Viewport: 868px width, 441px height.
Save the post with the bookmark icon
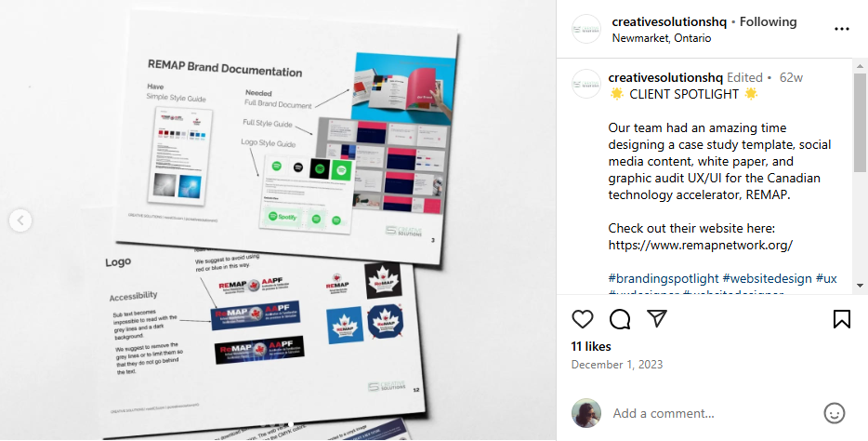(841, 319)
